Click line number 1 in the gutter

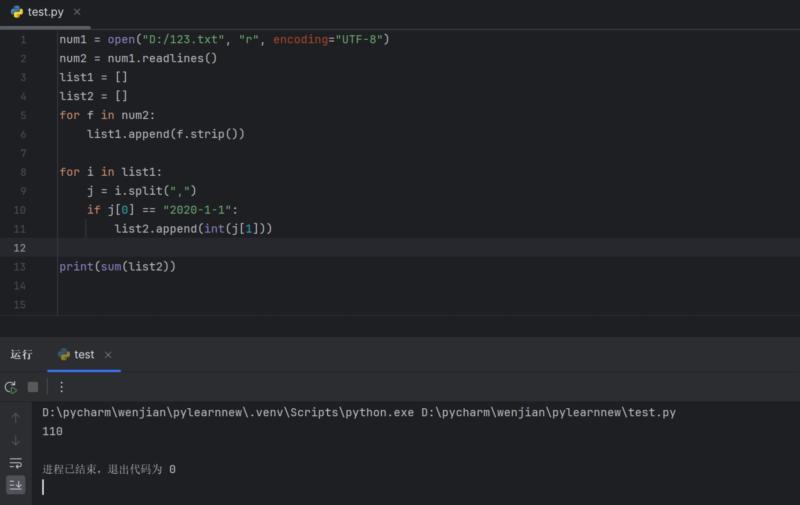[23, 39]
